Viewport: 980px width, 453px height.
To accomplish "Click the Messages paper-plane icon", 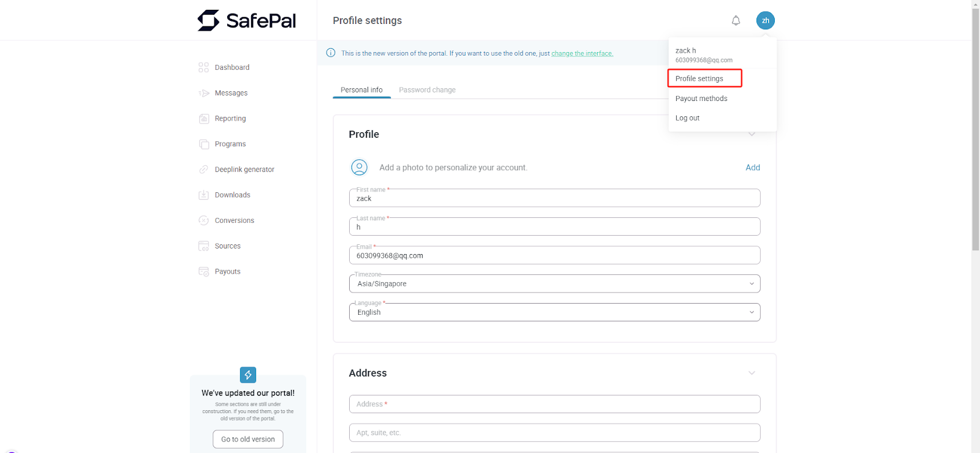I will 204,93.
